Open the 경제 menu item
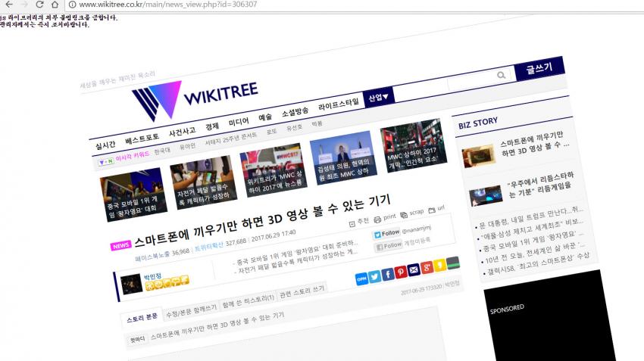Viewport: 644px width, 361px height. [212, 126]
